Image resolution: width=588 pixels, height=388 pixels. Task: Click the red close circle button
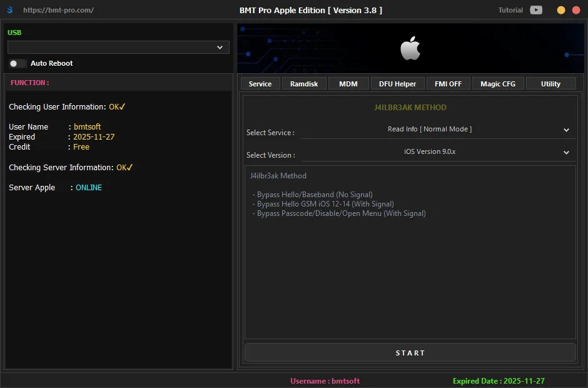pos(576,10)
